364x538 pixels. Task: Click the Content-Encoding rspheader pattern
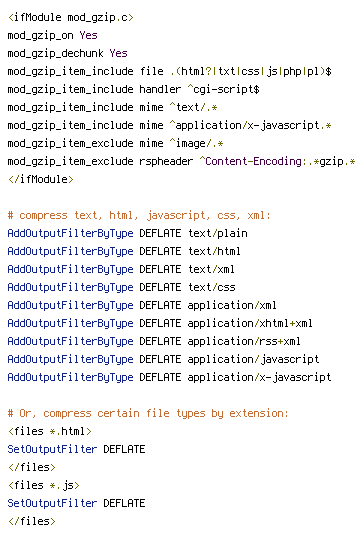point(277,161)
